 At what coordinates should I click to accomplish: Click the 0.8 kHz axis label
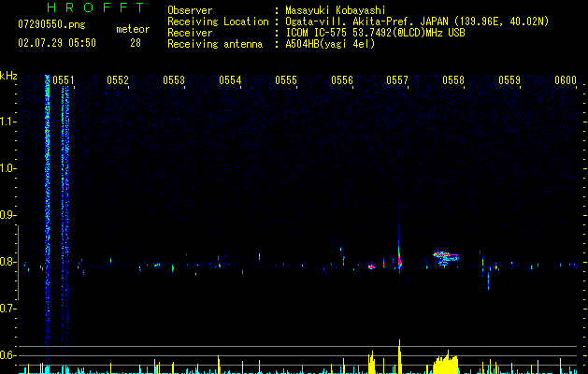7,262
